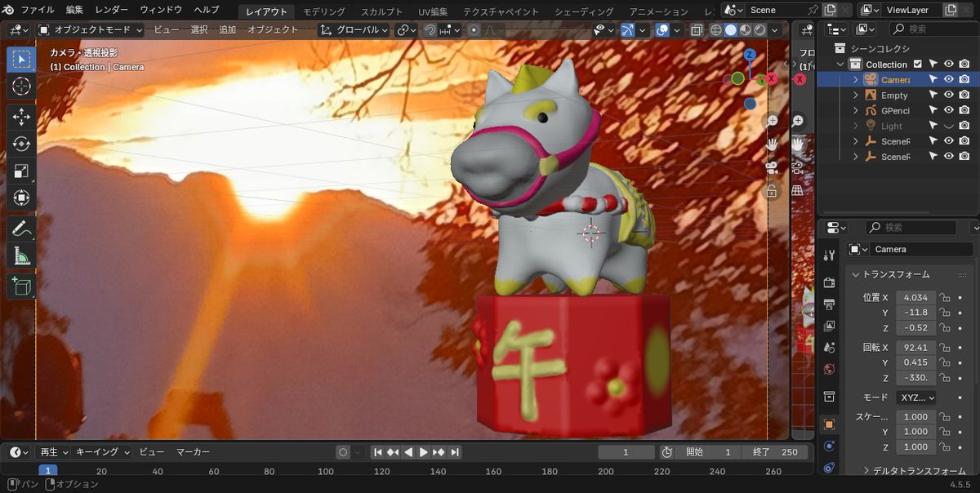Uncheck the Collection exclude checkbox

coord(917,64)
